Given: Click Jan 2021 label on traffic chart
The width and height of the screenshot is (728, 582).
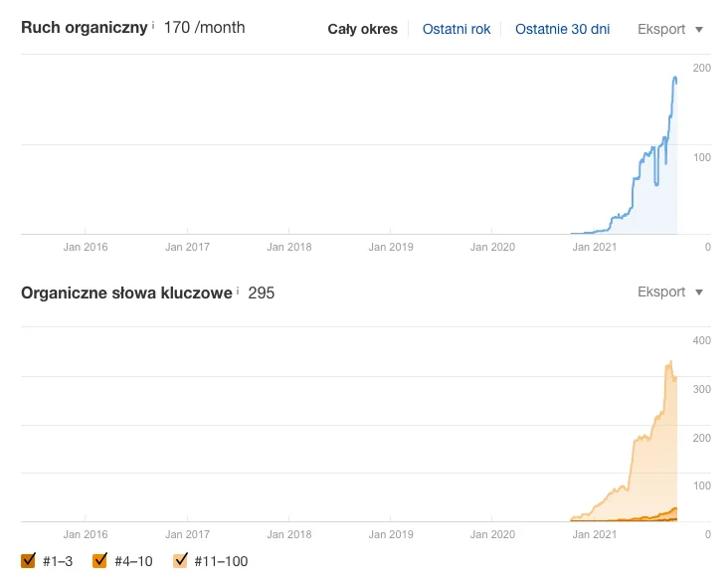Looking at the screenshot, I should [x=596, y=247].
